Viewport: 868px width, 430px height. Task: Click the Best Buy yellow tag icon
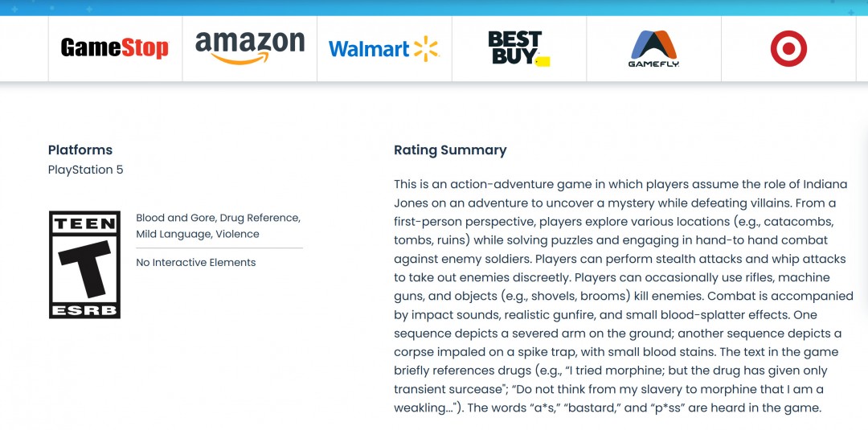[542, 61]
